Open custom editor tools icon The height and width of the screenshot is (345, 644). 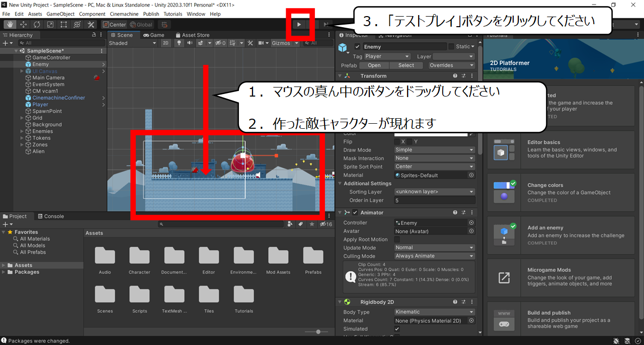[x=91, y=24]
